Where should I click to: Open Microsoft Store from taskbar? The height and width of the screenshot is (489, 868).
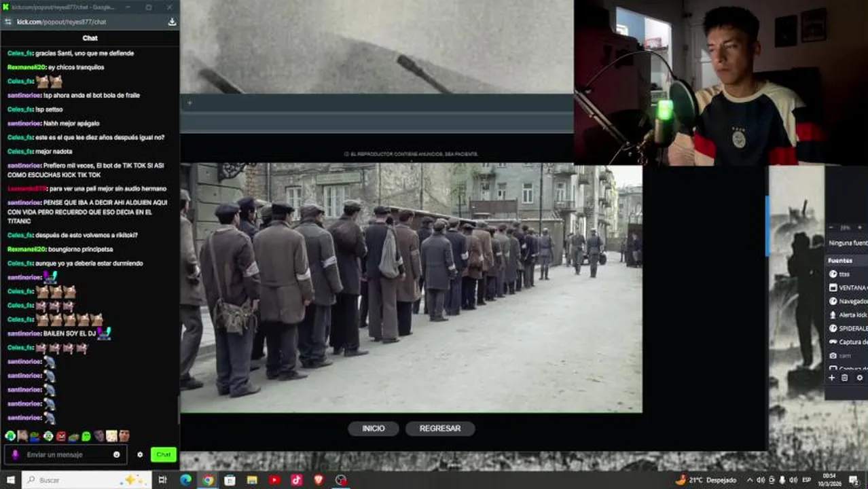230,480
